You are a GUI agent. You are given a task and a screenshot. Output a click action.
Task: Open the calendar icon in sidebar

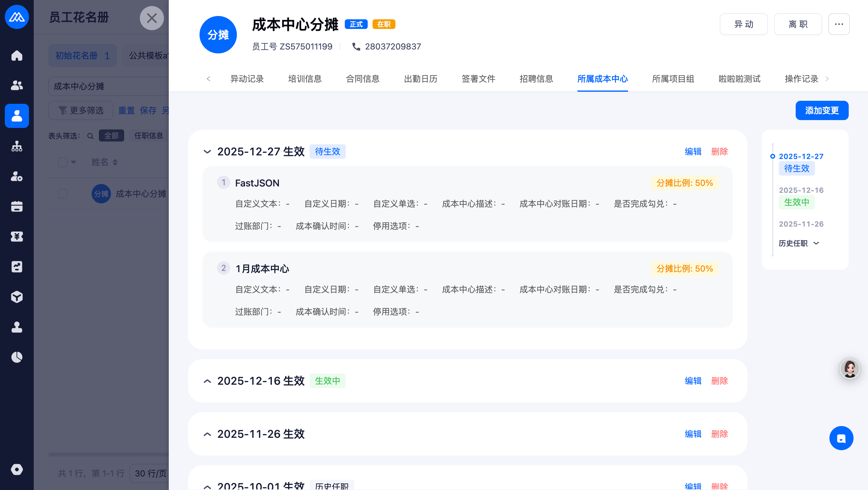click(17, 206)
